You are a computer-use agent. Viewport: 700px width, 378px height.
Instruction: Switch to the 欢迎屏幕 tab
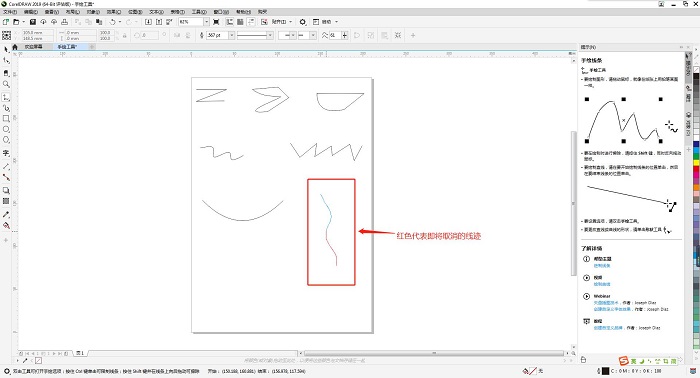[x=33, y=47]
